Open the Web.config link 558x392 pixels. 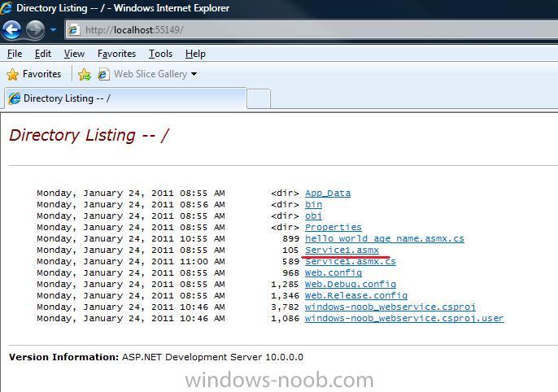(333, 272)
